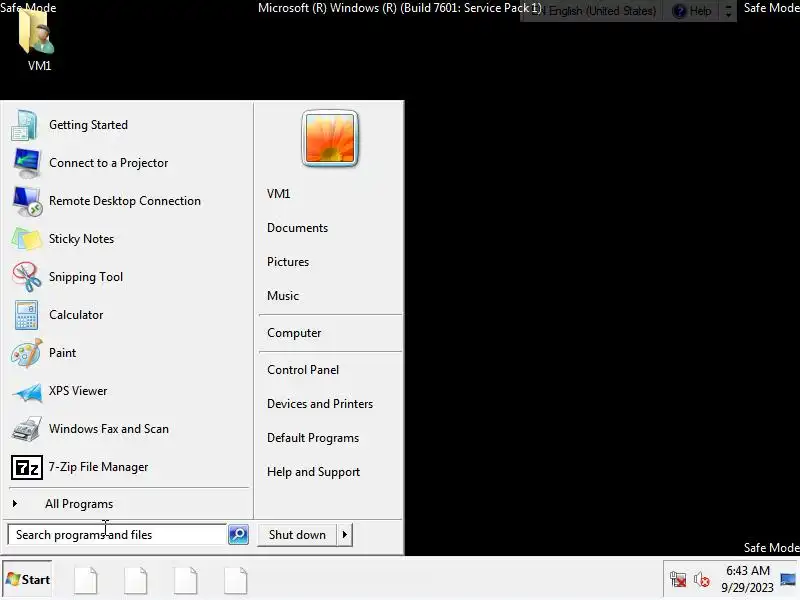Open the VM1 user folder link
This screenshot has height=600, width=800.
(x=279, y=194)
